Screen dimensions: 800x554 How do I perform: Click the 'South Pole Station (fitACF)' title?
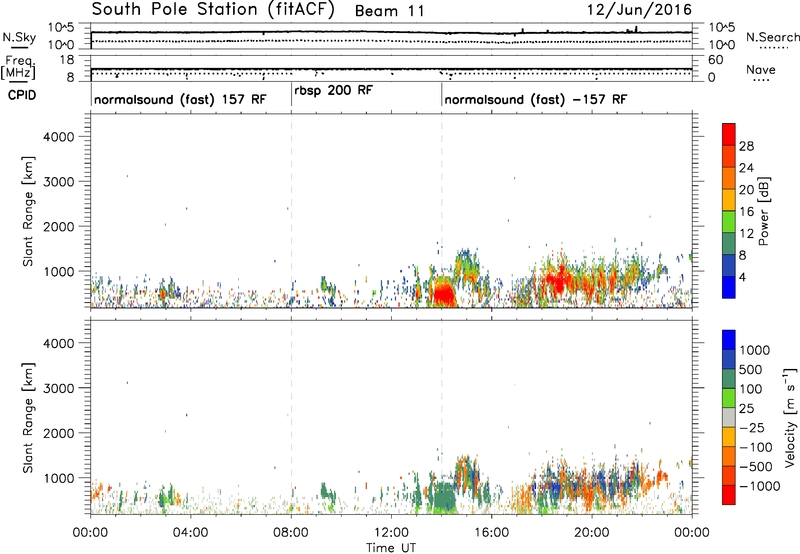click(213, 10)
